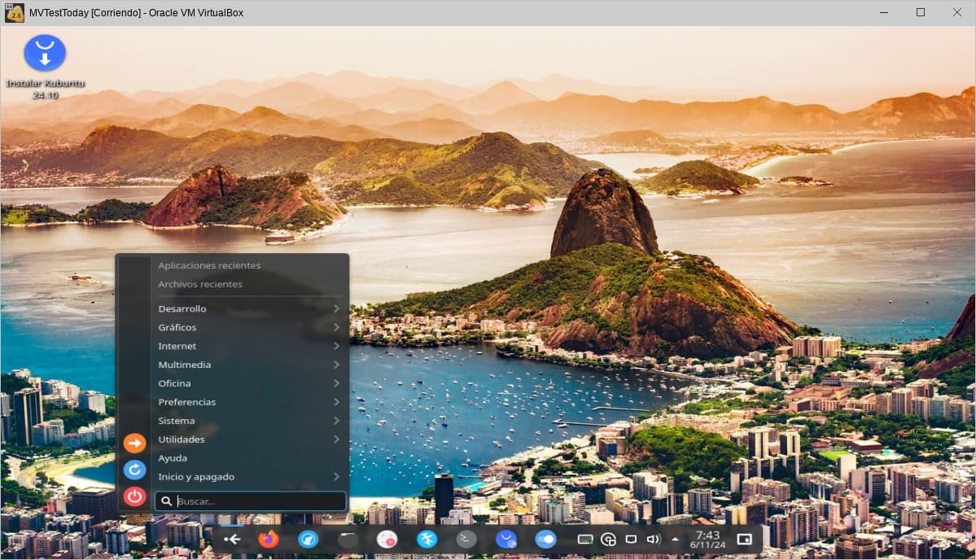Click the clock showing 7:43
Screen dimensions: 976x560
pyautogui.click(x=707, y=539)
